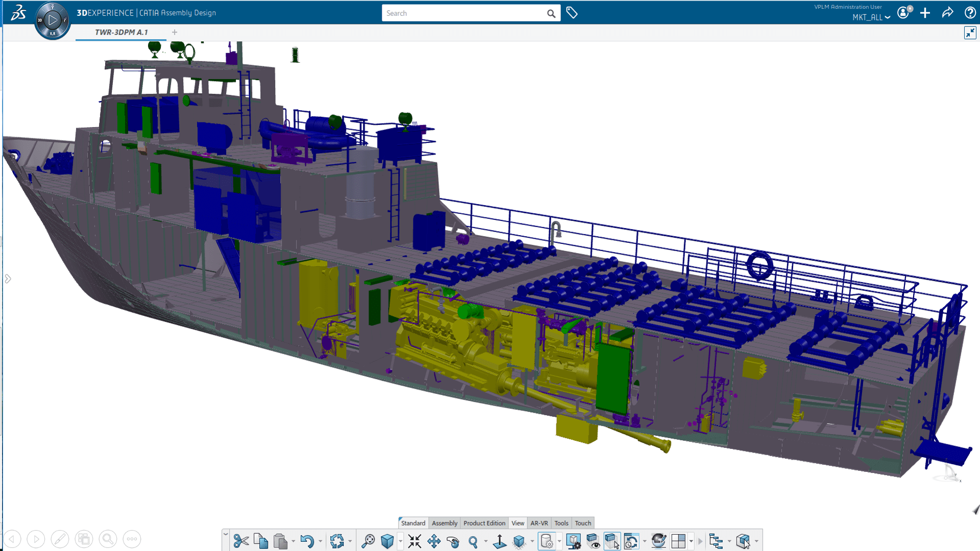Open the compass play button
Viewport: 980px width, 551px height.
pyautogui.click(x=52, y=20)
